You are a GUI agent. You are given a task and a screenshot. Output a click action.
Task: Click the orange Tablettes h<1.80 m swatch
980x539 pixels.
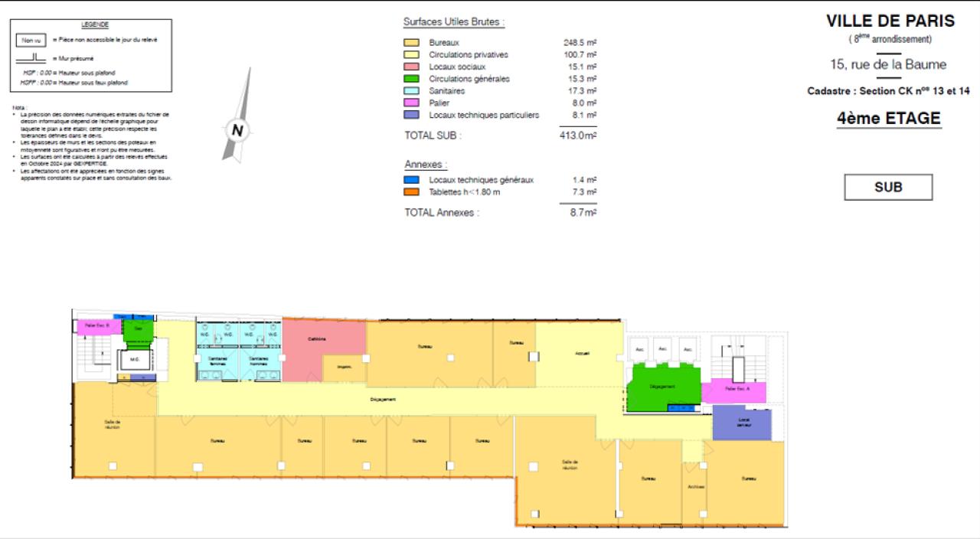411,192
